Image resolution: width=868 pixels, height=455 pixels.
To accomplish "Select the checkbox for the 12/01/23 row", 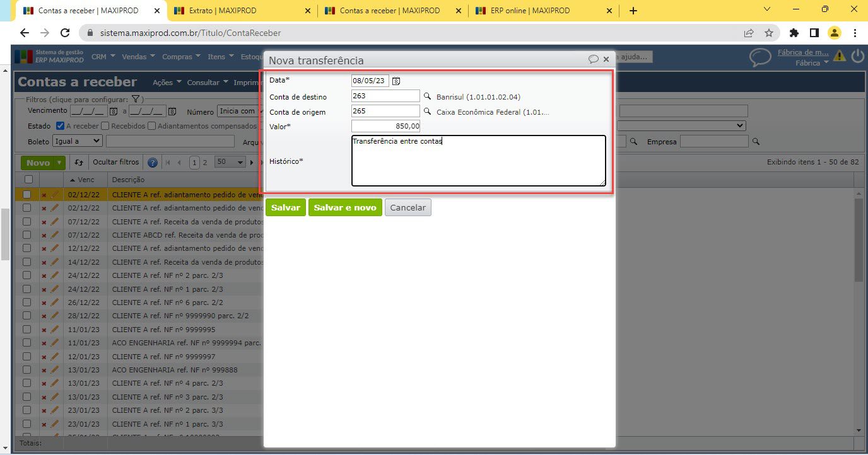I will click(x=26, y=356).
